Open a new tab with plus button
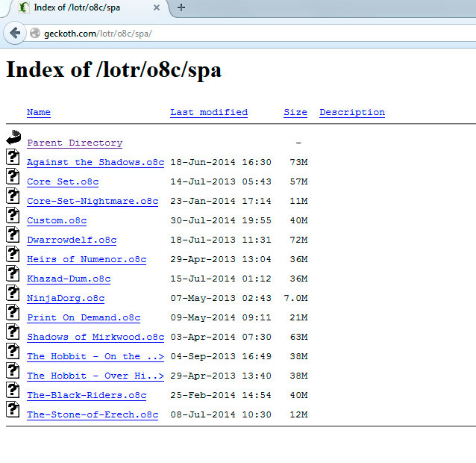 181,7
